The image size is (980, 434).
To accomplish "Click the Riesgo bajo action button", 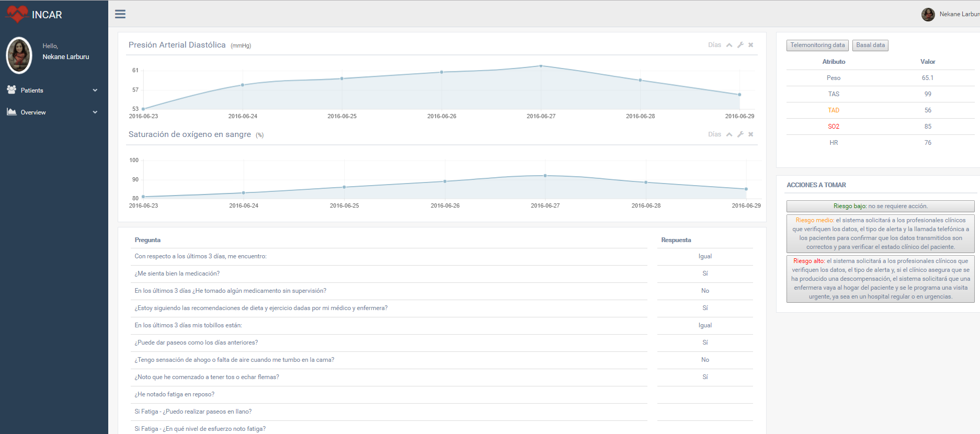I will (x=880, y=206).
